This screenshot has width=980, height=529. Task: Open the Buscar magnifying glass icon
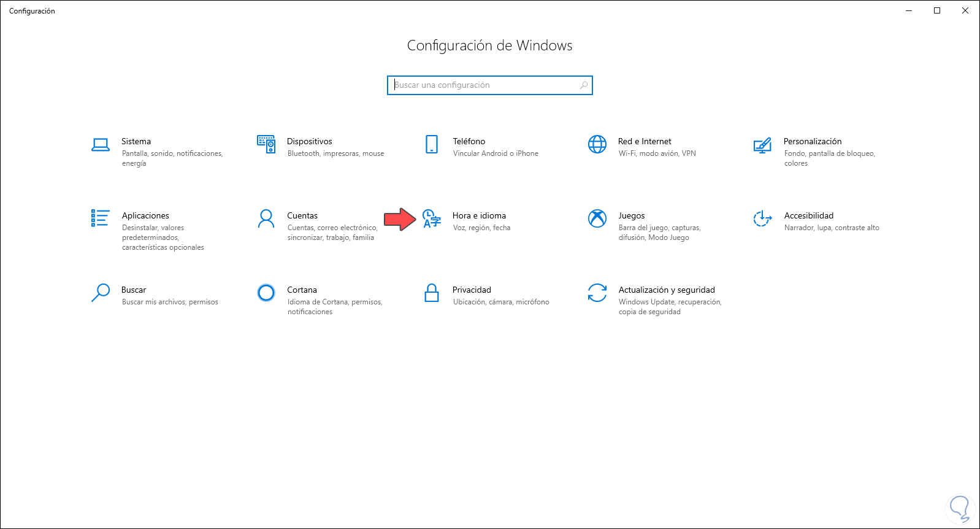[x=101, y=293]
